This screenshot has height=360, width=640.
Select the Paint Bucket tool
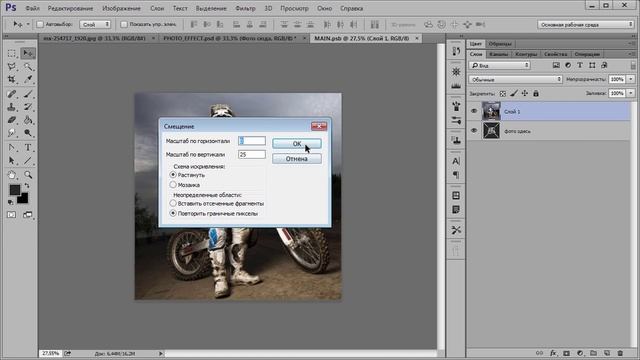[x=28, y=120]
